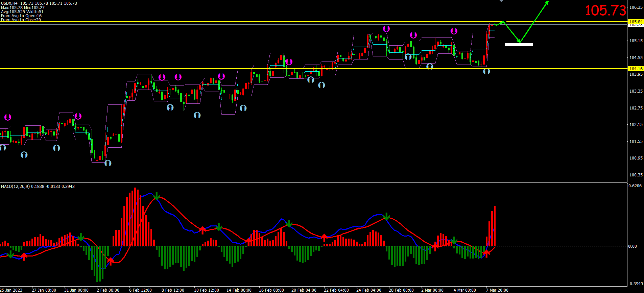Click the USDX,H4 symbol title text
The width and height of the screenshot is (644, 293).
click(x=9, y=3)
